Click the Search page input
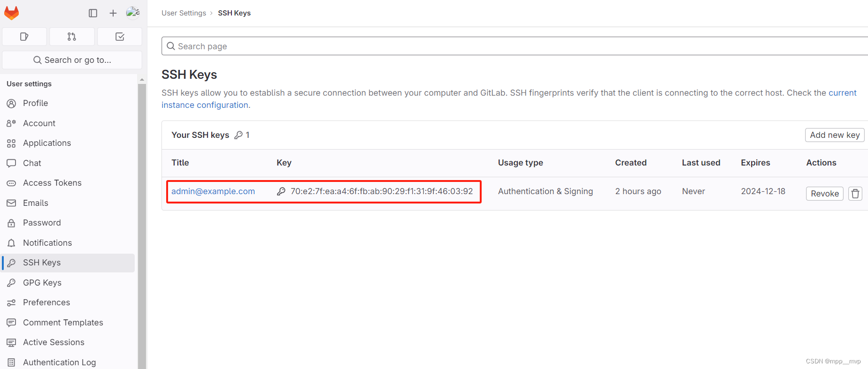Viewport: 868px width, 369px height. [x=515, y=46]
